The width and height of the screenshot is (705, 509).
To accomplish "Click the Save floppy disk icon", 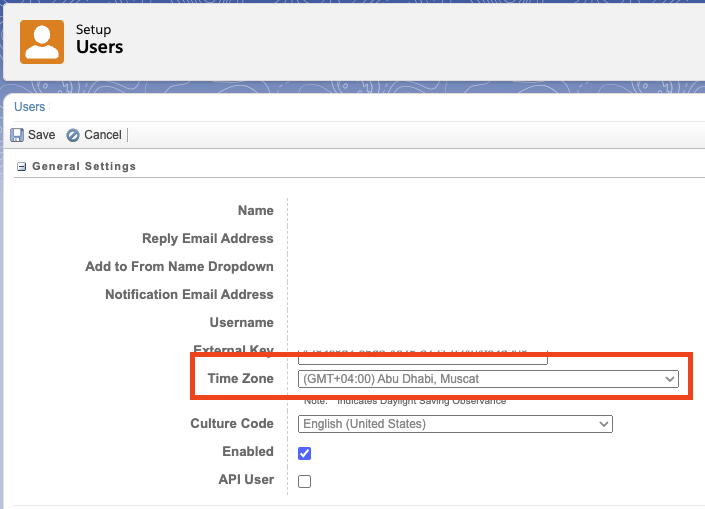I will coord(17,135).
